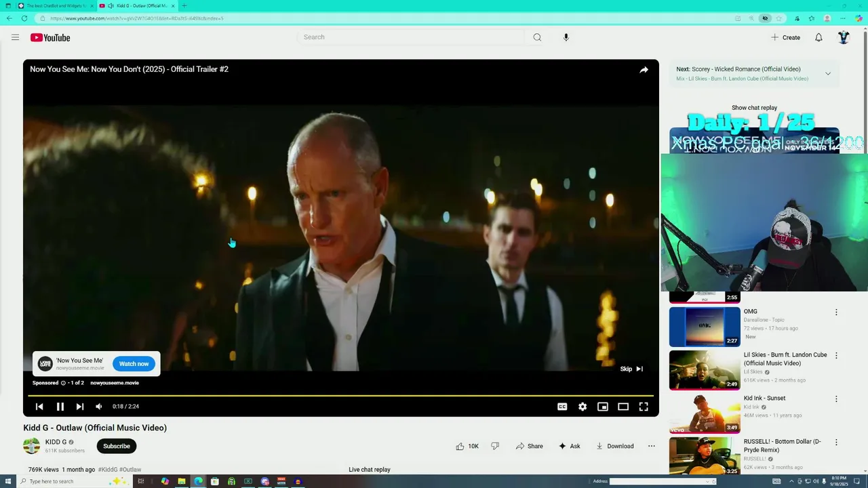Screen dimensions: 868x488
Task: Open the RUSSELL Bottom Dollar thumbnail
Action: pos(705,456)
